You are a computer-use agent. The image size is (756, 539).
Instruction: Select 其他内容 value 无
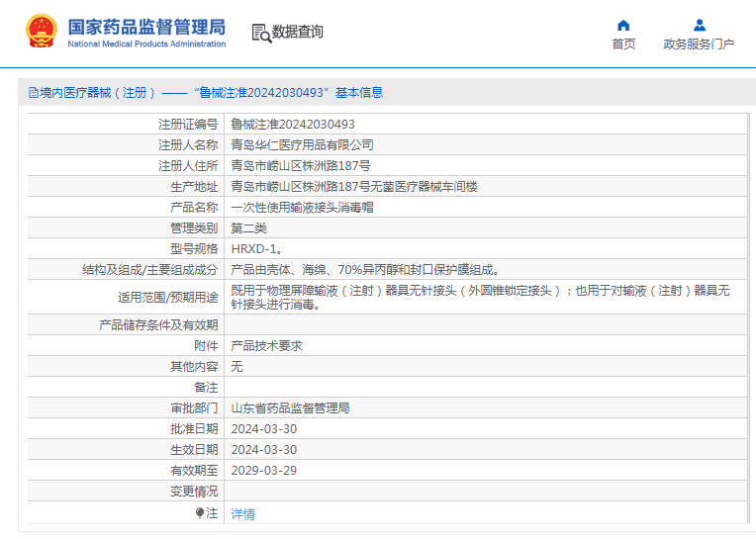coord(236,366)
